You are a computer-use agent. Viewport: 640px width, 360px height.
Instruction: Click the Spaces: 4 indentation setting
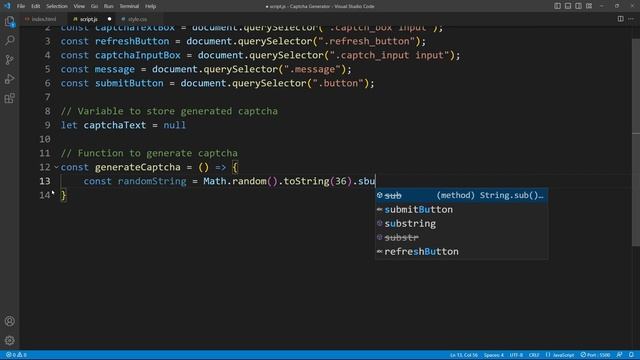coord(494,355)
